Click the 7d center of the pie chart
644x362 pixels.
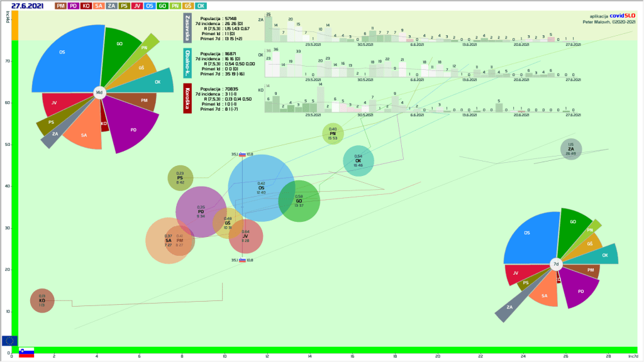point(555,265)
